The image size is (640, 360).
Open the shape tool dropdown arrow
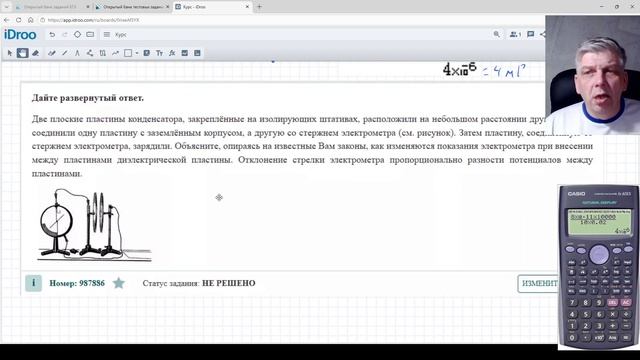(x=137, y=53)
